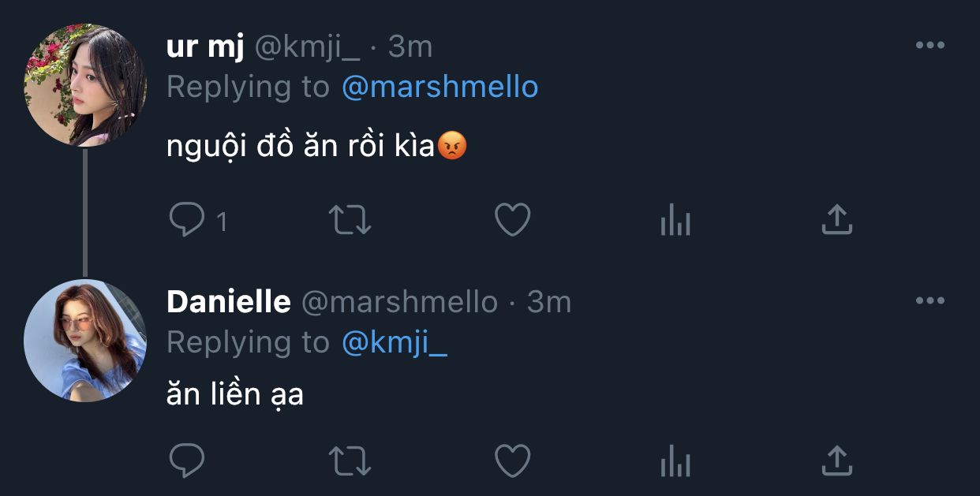Retweet Danielle's reply

350,461
